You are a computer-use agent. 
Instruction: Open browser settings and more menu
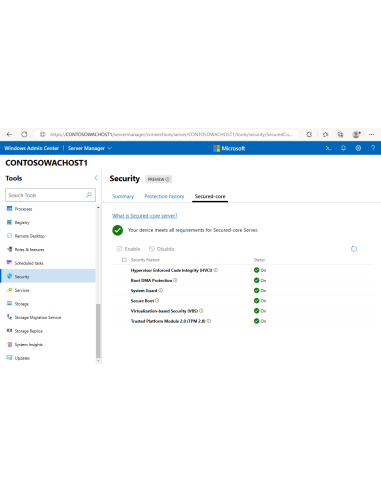pyautogui.click(x=371, y=134)
